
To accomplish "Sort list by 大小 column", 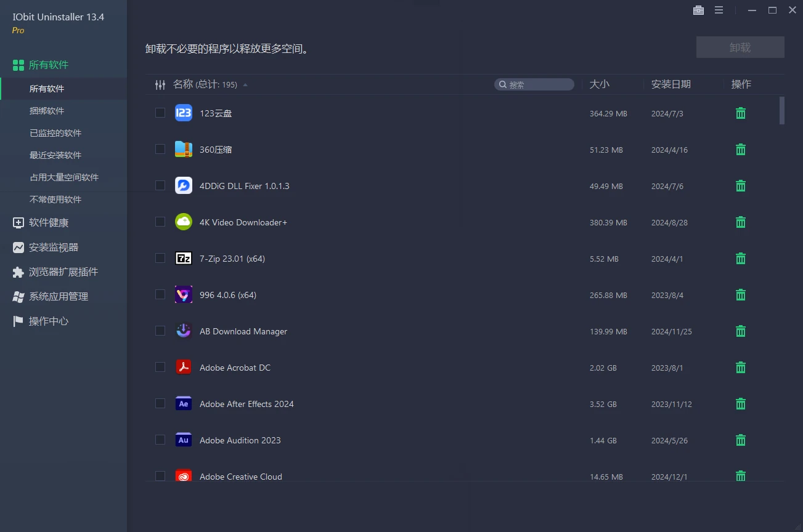I will [600, 84].
